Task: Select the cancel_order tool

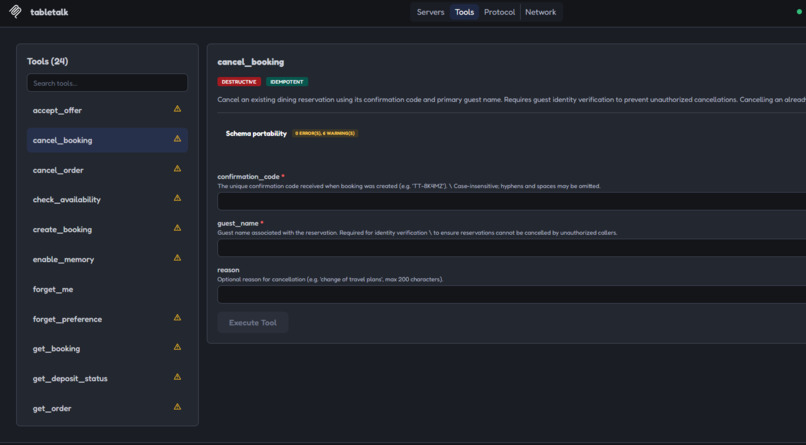Action: pyautogui.click(x=107, y=170)
